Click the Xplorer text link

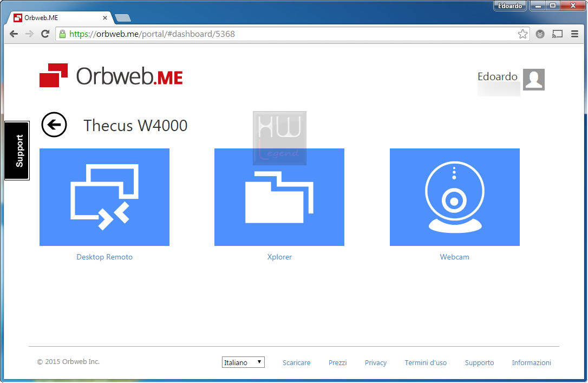(279, 257)
